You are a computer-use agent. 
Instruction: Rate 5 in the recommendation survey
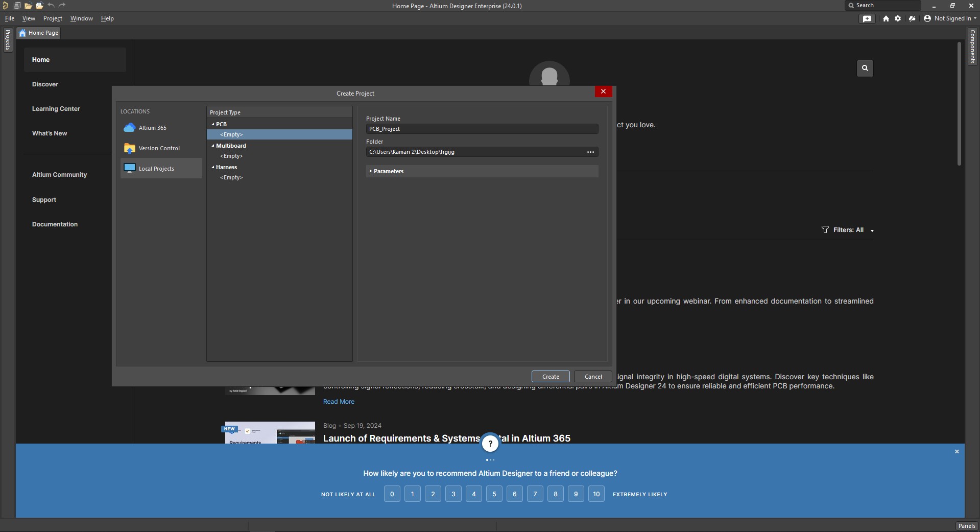[494, 494]
